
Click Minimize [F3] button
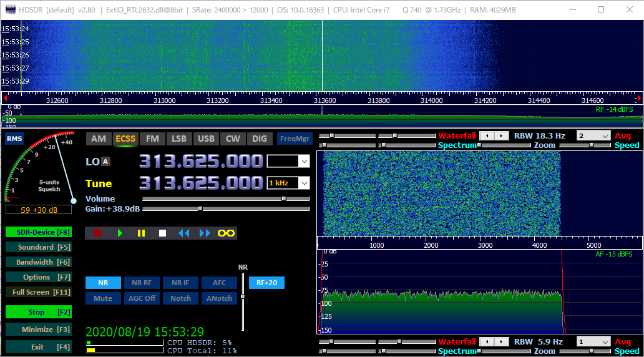pos(39,330)
